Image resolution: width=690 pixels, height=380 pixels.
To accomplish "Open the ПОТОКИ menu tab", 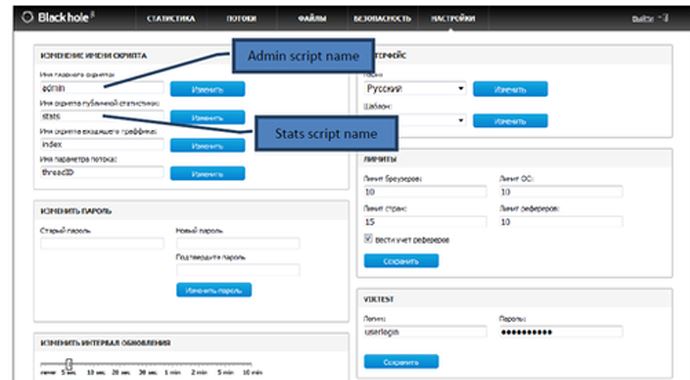I will [x=241, y=18].
